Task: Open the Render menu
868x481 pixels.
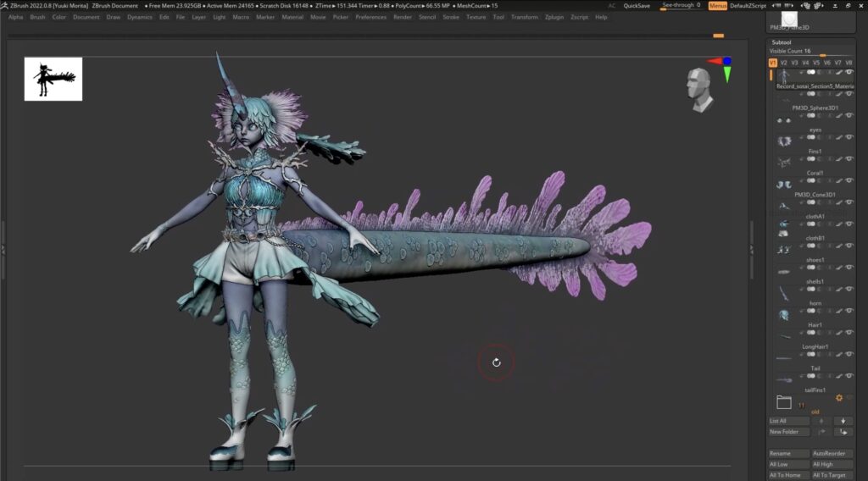Action: [403, 17]
